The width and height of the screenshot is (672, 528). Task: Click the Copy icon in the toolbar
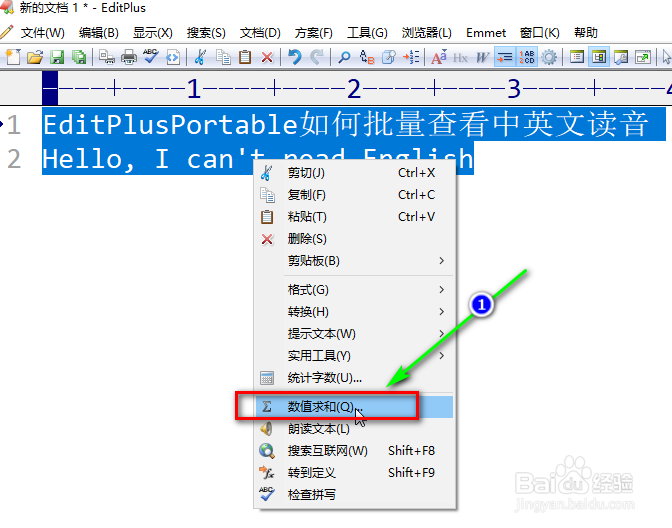pos(223,57)
